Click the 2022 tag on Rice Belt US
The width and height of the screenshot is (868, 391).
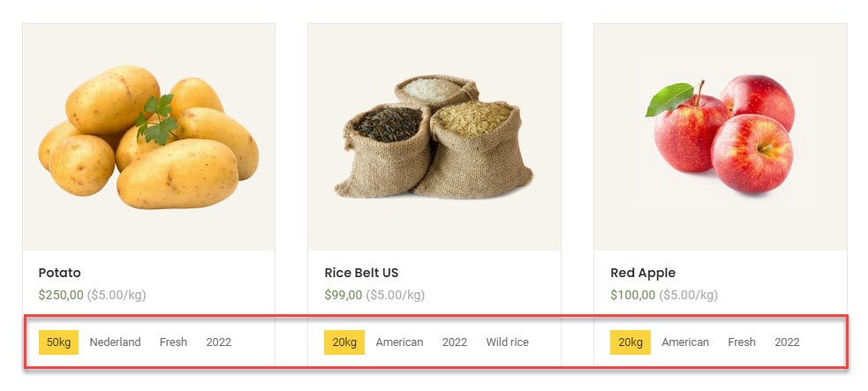pyautogui.click(x=455, y=342)
